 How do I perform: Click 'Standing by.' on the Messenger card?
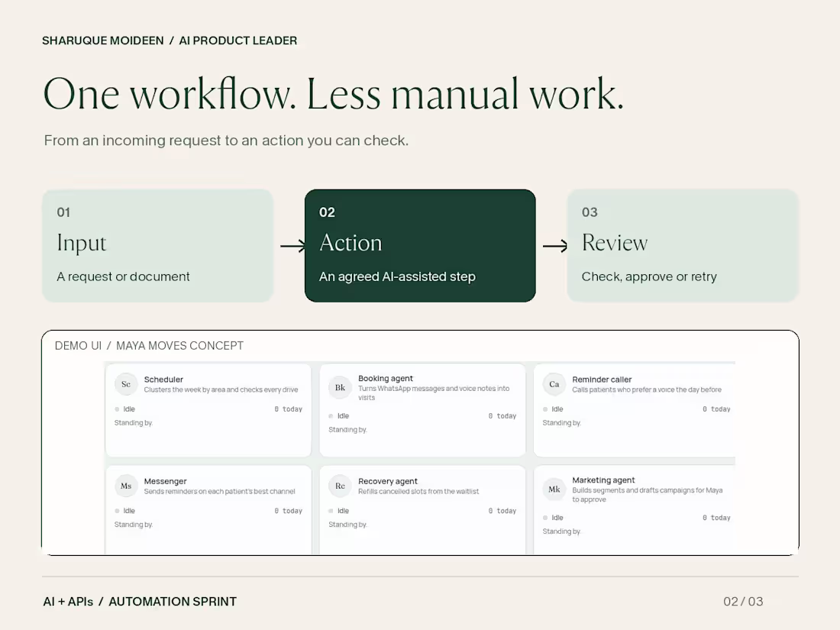134,525
